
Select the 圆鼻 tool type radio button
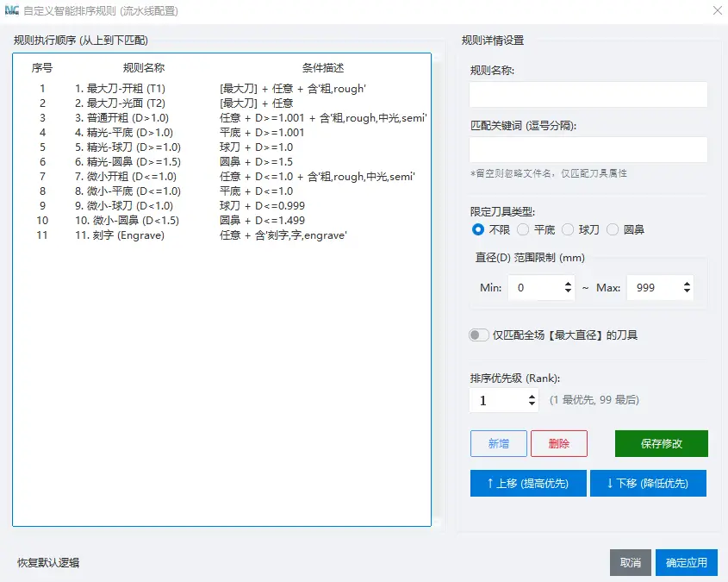pyautogui.click(x=613, y=229)
